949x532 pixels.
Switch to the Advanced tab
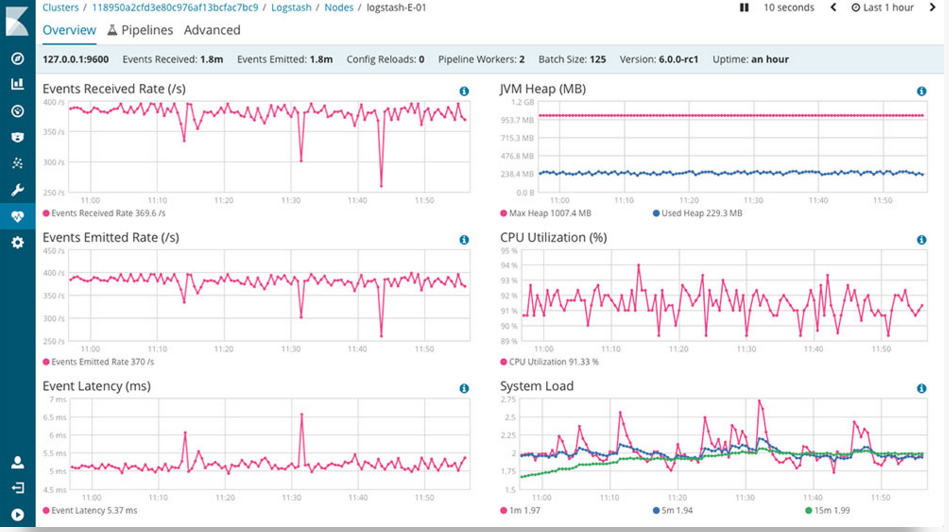click(x=212, y=30)
